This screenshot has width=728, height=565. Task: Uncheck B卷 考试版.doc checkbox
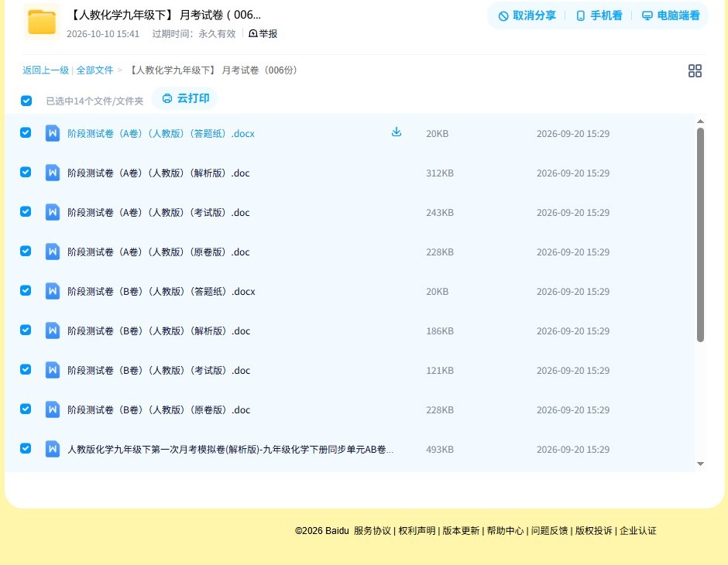point(26,369)
